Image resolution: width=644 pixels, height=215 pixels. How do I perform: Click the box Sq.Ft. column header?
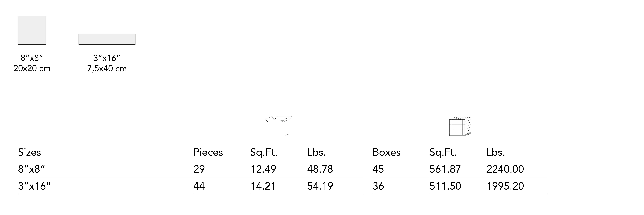click(264, 152)
